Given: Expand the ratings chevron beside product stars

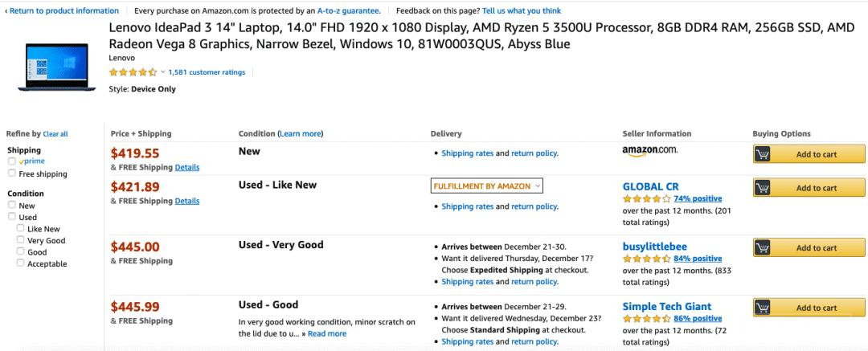Looking at the screenshot, I should click(162, 72).
